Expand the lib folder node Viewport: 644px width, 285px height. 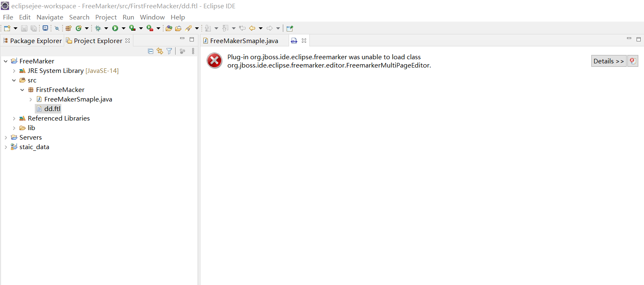(14, 128)
